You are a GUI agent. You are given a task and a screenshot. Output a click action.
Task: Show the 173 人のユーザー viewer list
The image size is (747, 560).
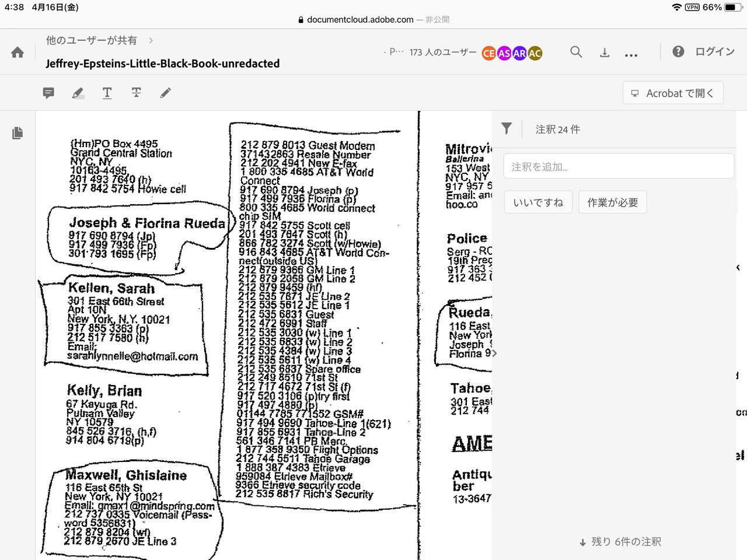click(443, 52)
